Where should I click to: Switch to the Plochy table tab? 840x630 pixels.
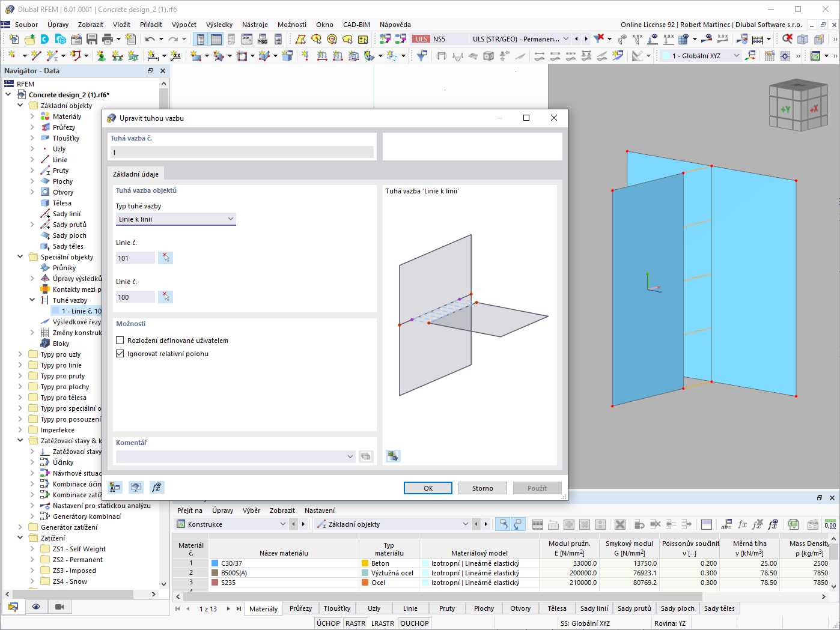(x=484, y=608)
